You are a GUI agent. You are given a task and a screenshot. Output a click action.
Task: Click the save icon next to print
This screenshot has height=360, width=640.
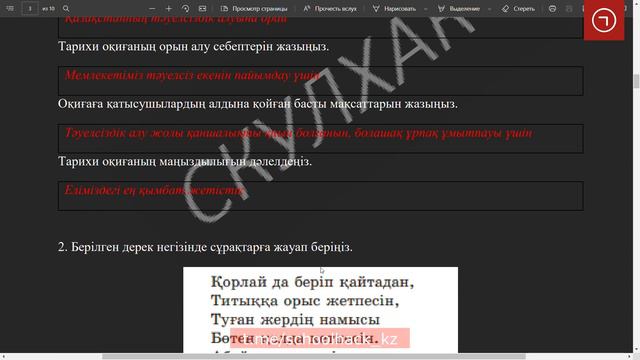click(x=569, y=9)
